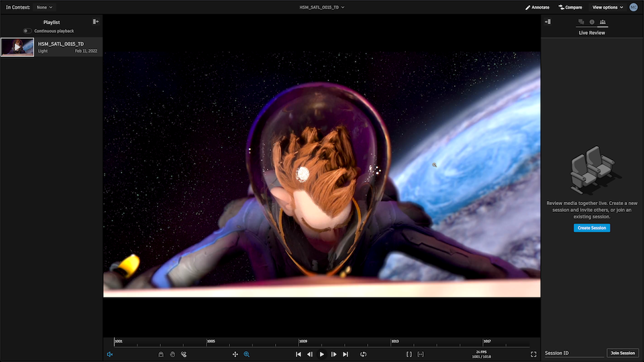The width and height of the screenshot is (644, 362).
Task: Select the HSM_SATL_0015_TD playlist thumbnail
Action: pyautogui.click(x=17, y=47)
